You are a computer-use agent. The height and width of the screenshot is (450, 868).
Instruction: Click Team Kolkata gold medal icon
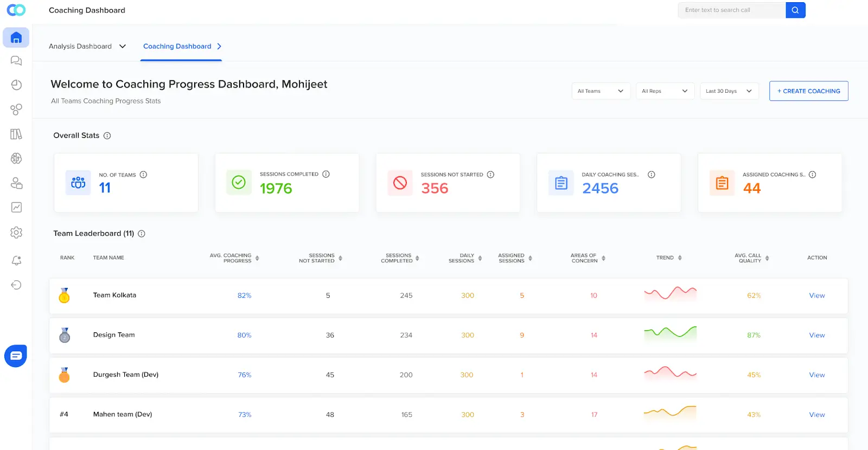64,295
